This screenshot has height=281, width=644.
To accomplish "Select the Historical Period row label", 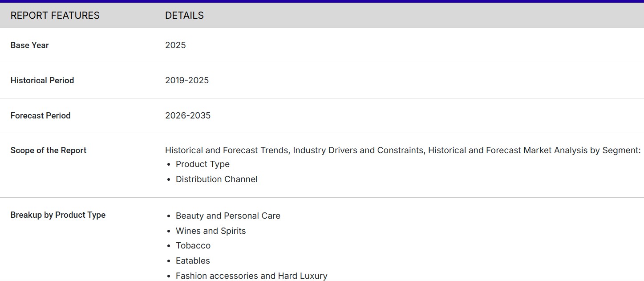I will pos(42,81).
